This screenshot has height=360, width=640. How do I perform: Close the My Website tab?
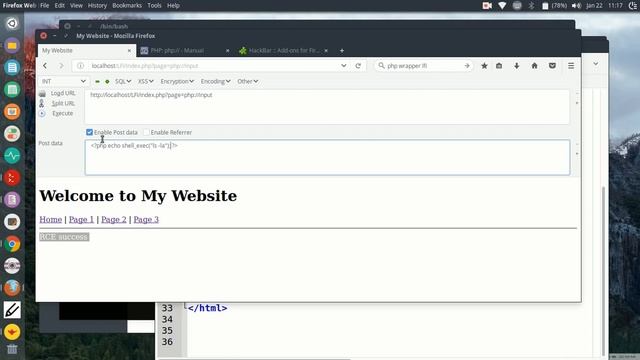pos(129,51)
